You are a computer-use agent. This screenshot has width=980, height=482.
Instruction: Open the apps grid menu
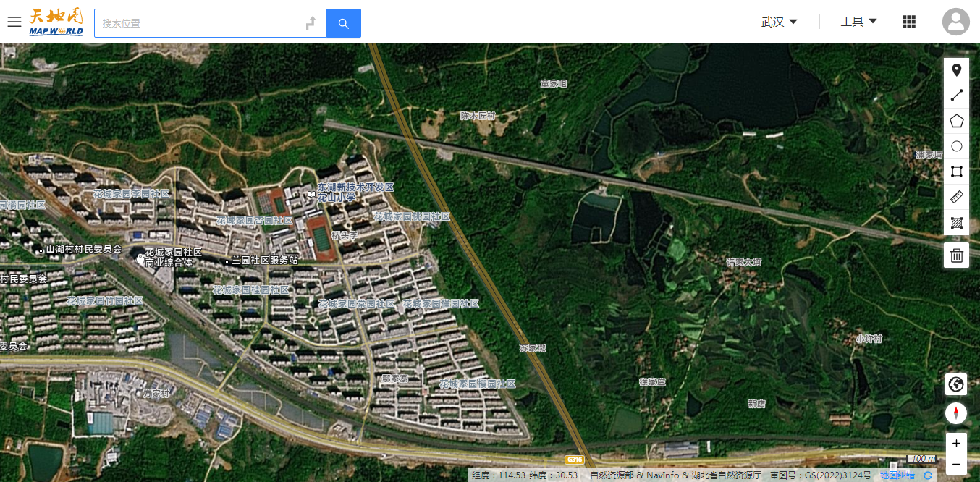click(909, 22)
